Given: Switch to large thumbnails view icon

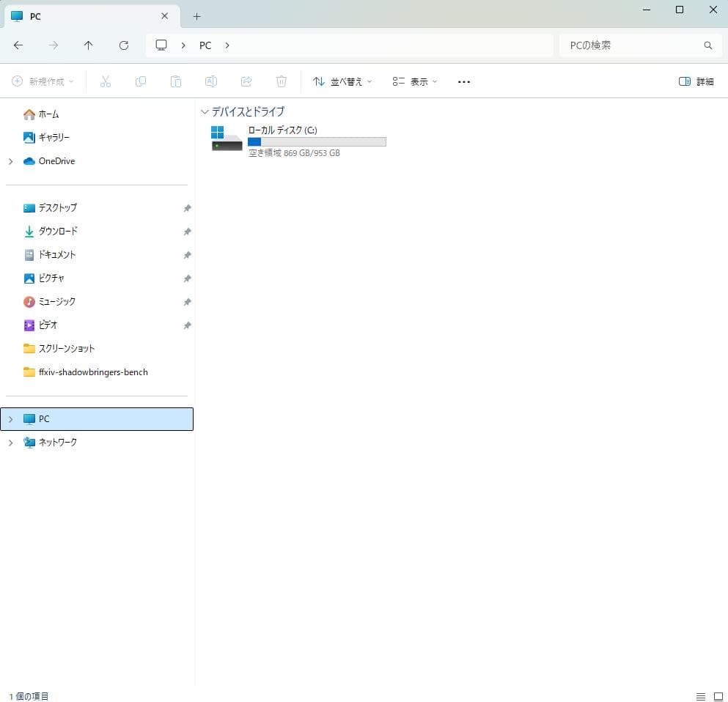Looking at the screenshot, I should 718,696.
